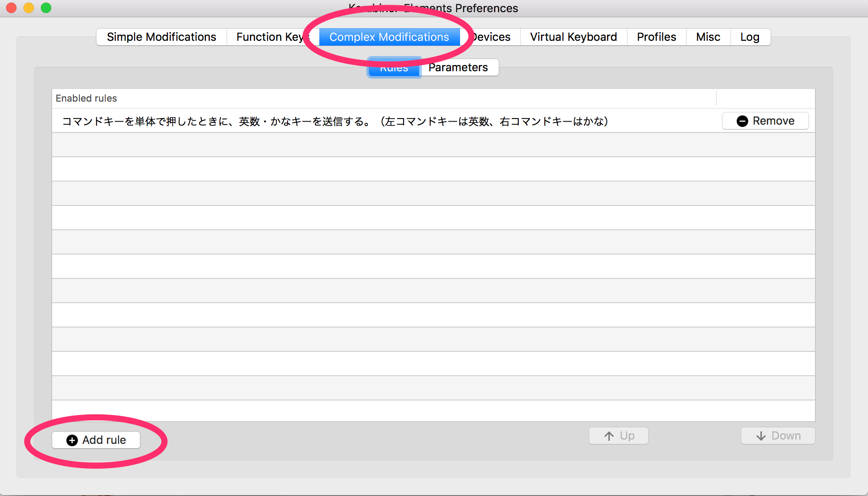Screen dimensions: 868x496
Task: Move the rule Down
Action: point(778,436)
